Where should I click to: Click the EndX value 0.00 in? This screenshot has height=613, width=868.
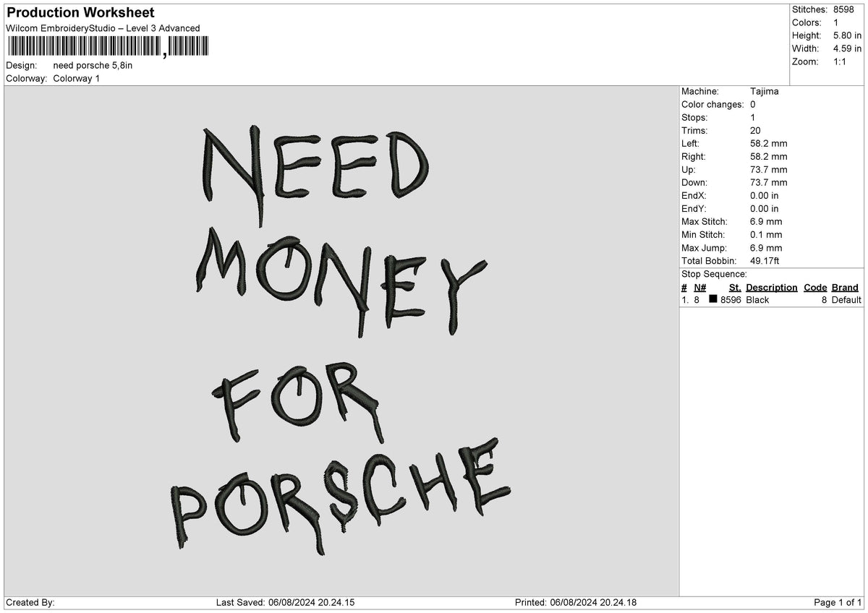coord(765,196)
